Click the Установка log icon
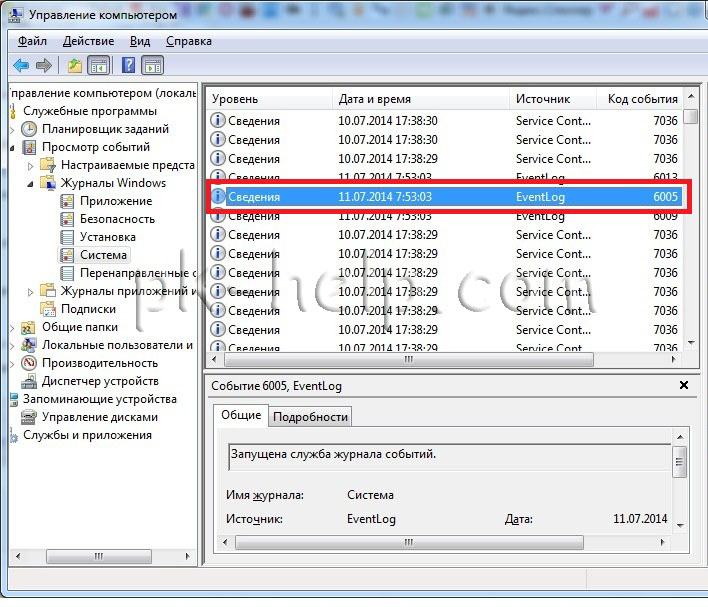 [x=67, y=237]
